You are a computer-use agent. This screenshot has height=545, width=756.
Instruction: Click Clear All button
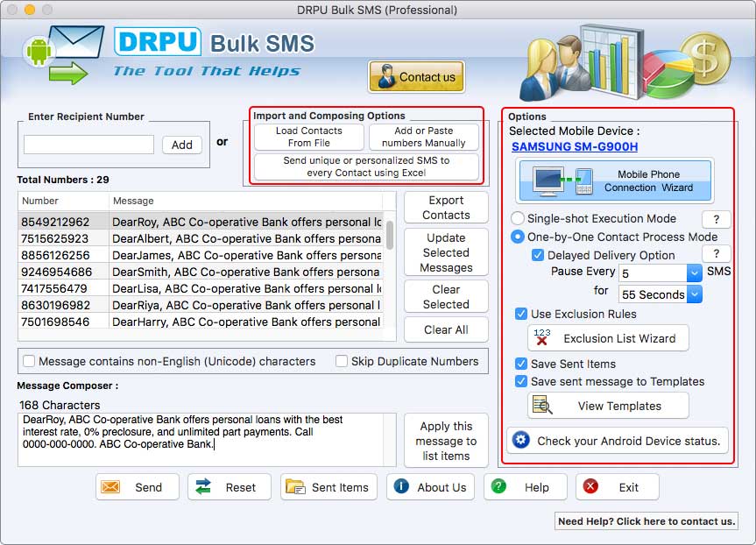[446, 330]
